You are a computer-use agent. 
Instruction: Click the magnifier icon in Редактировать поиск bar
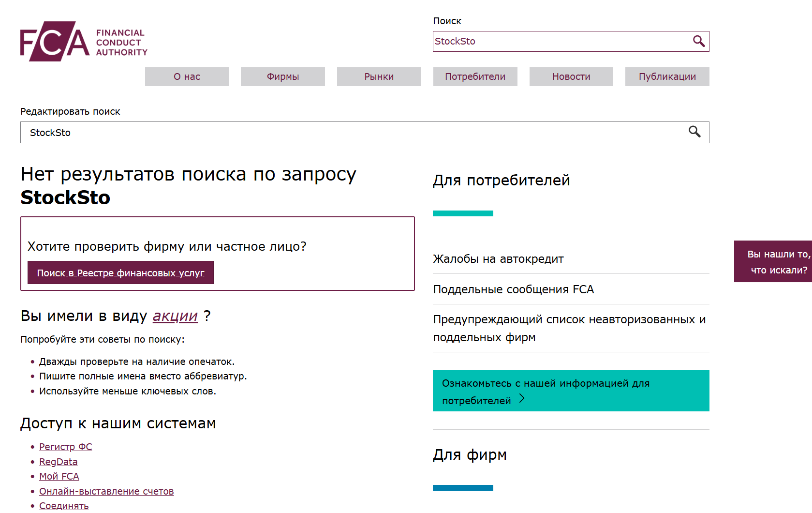695,132
